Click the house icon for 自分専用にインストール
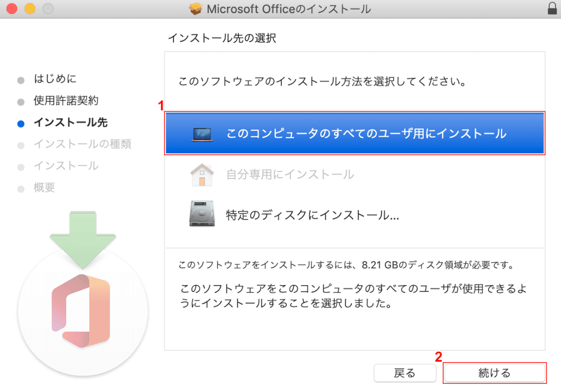 (x=202, y=175)
